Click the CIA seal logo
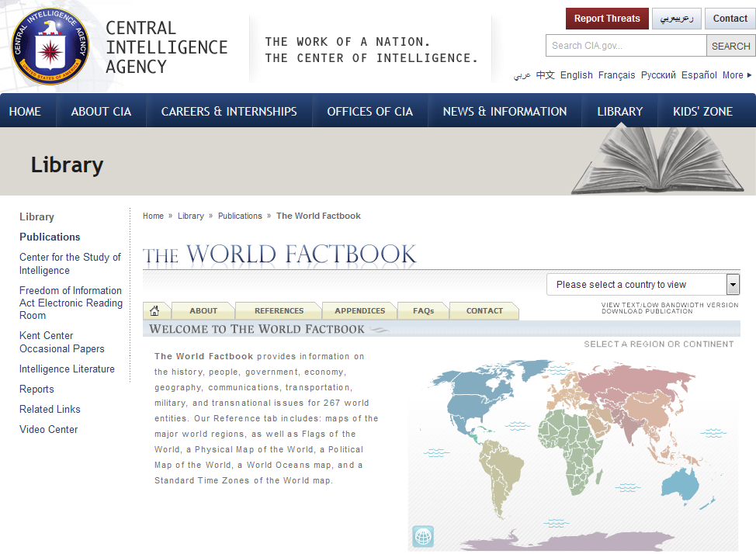Screen dimensions: 756x554 [50, 46]
